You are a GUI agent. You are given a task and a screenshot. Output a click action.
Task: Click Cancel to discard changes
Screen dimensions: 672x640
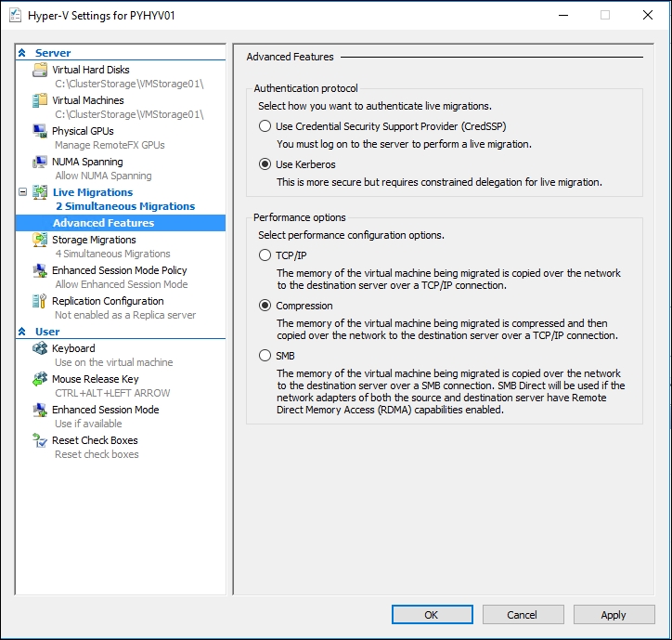coord(523,615)
